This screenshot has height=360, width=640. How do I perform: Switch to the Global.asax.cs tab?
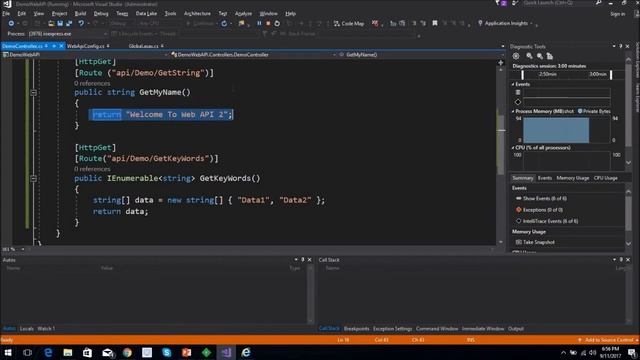(143, 46)
